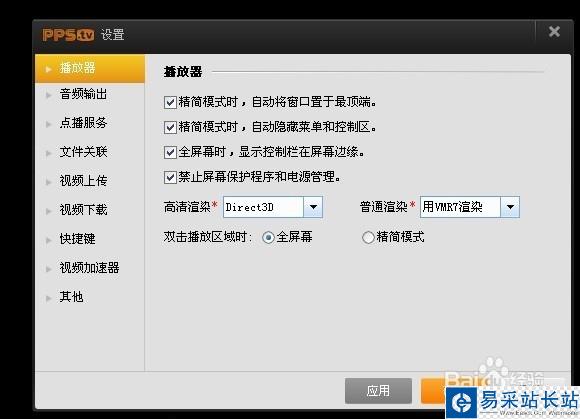Viewport: 580px width, 419px height.
Task: Toggle 精简模式时自动将窗口置于最顶端 checkbox
Action: (170, 102)
